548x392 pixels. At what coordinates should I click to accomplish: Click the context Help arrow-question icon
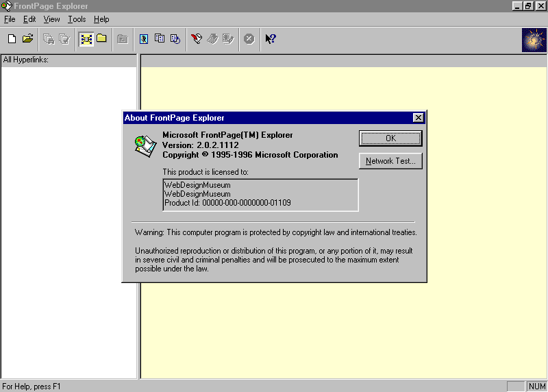point(271,39)
